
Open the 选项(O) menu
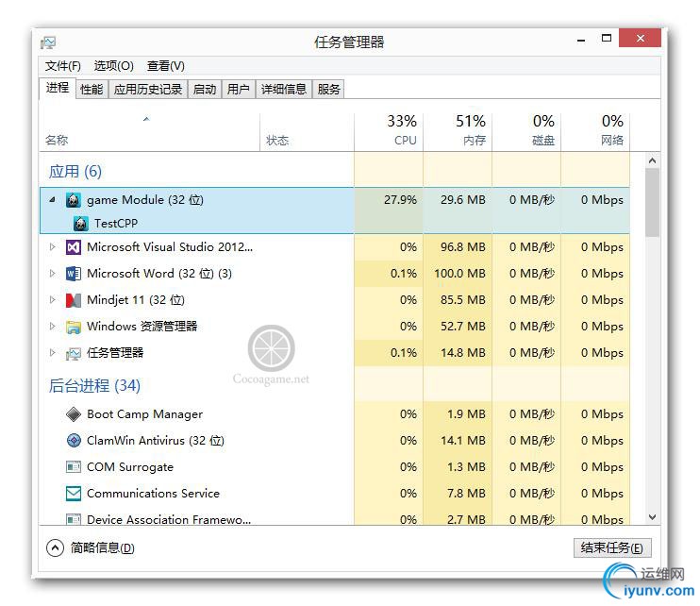point(114,66)
